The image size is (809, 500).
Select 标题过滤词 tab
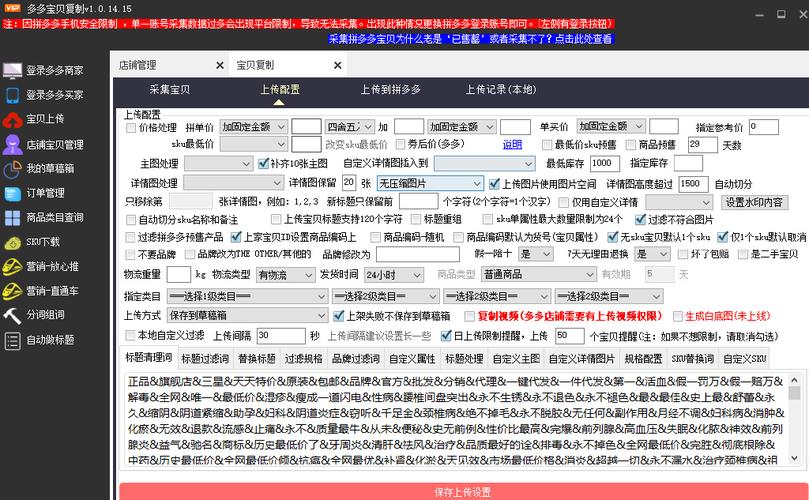pos(205,358)
